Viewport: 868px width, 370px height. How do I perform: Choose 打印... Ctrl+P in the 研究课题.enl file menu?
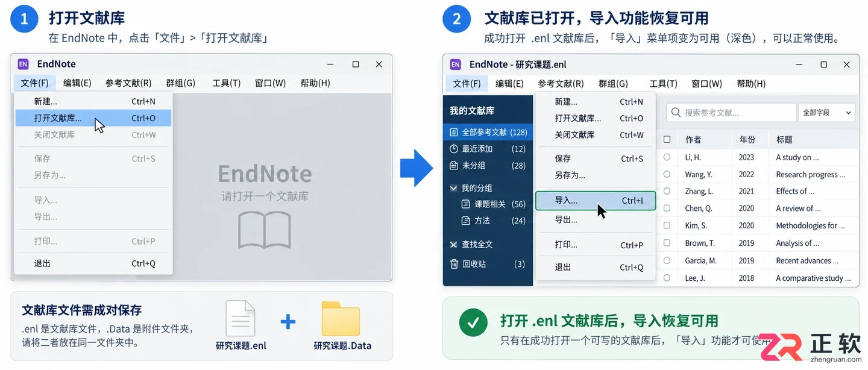click(596, 245)
